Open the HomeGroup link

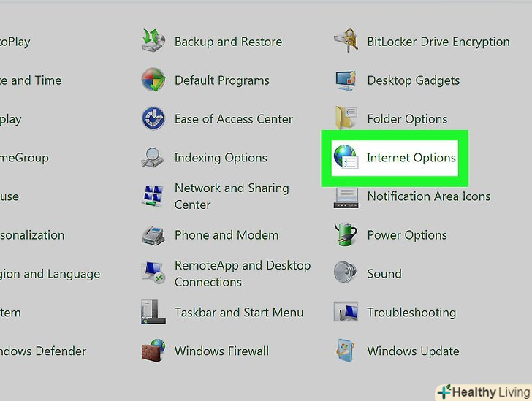point(24,158)
